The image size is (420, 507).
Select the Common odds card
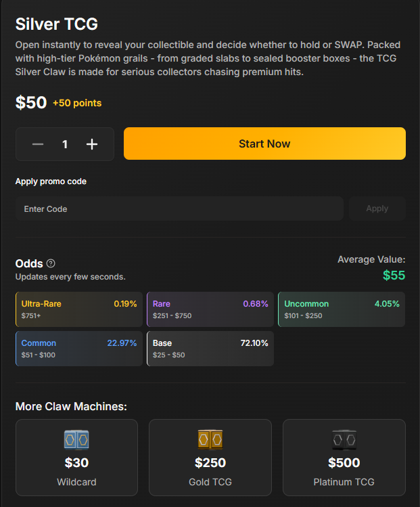79,349
